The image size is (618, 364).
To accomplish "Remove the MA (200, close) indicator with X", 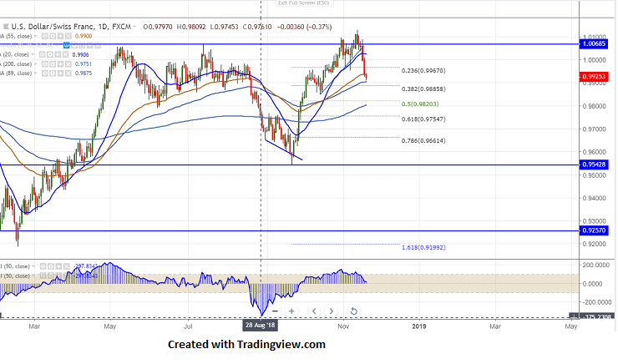I will pyautogui.click(x=68, y=63).
